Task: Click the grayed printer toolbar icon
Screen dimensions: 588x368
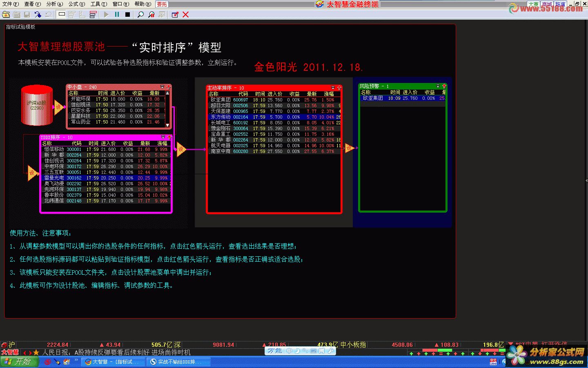Action: (17, 15)
